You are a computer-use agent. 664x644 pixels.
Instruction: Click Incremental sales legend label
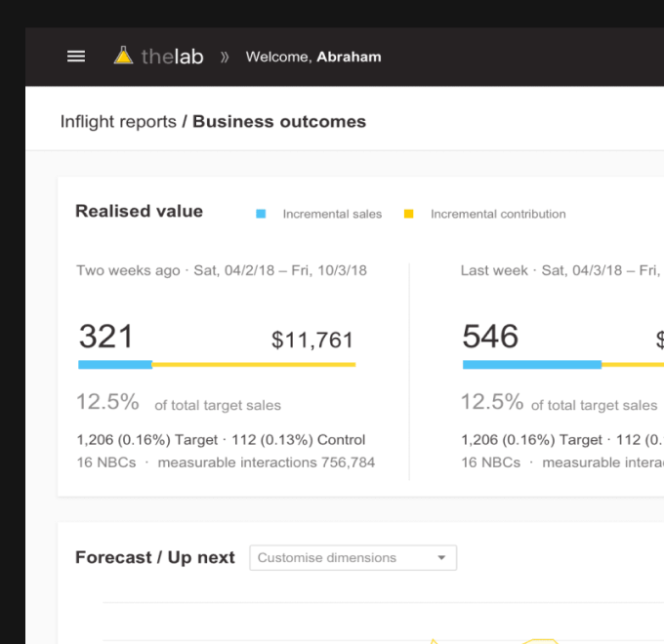pos(332,214)
